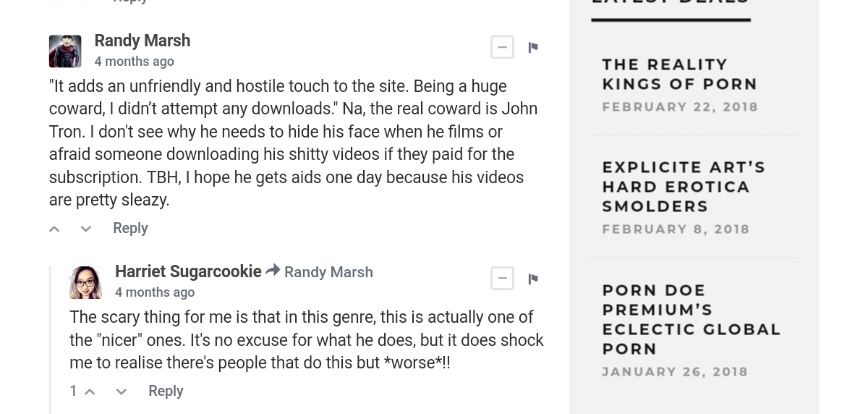This screenshot has width=868, height=414.
Task: Collapse Harriet Sugarcookie's reply
Action: [x=502, y=279]
